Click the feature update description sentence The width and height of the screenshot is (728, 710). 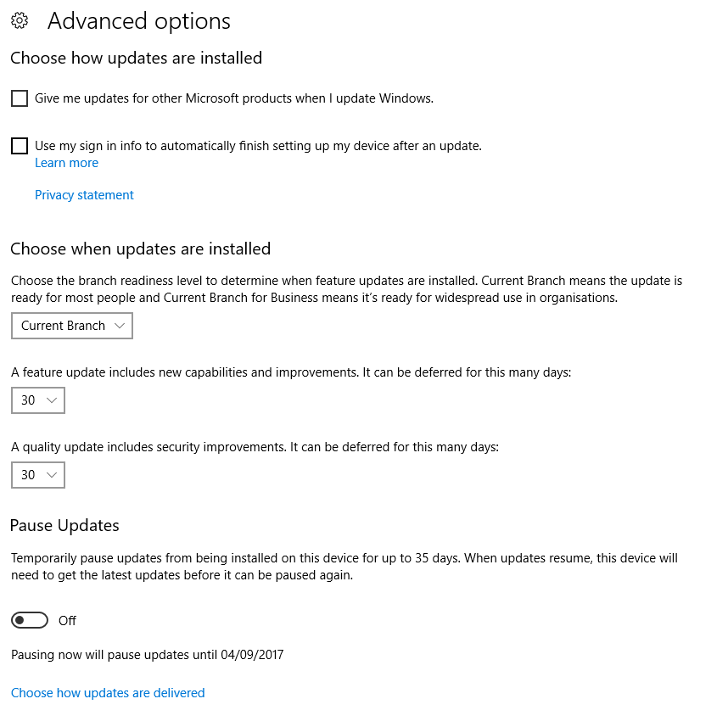pyautogui.click(x=291, y=372)
